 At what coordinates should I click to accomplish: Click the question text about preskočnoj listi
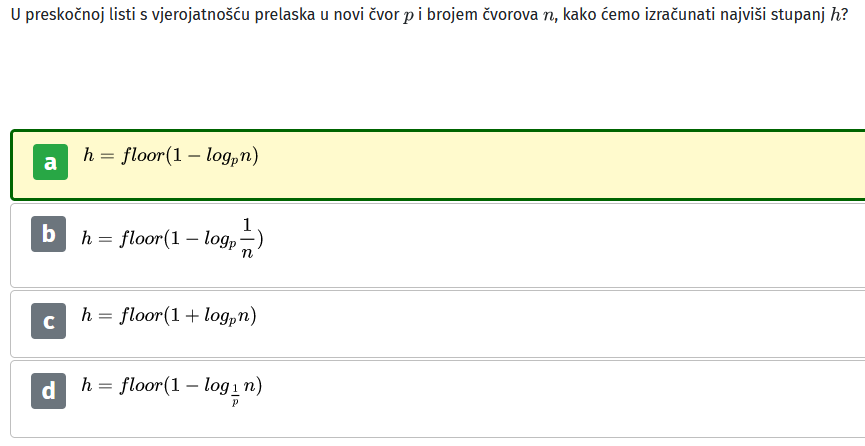pos(429,15)
